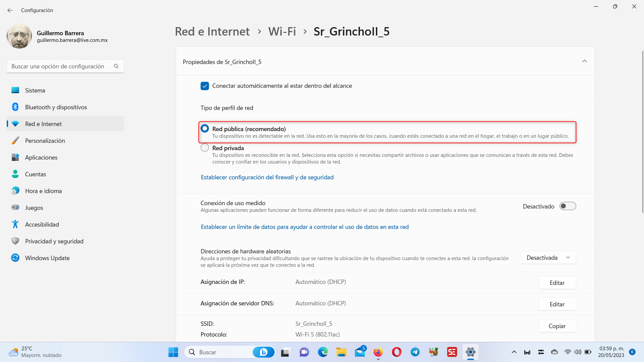Open Windows Update section
This screenshot has height=362, width=644.
click(x=47, y=258)
